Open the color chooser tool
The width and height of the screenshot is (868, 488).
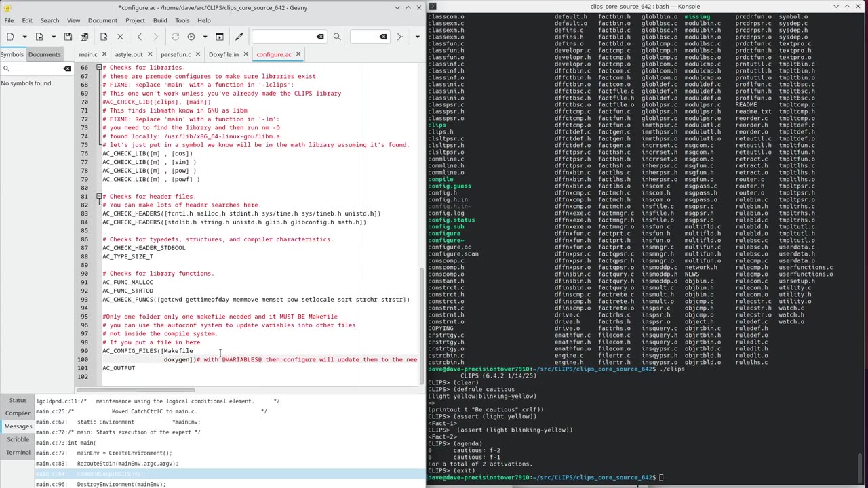[239, 37]
